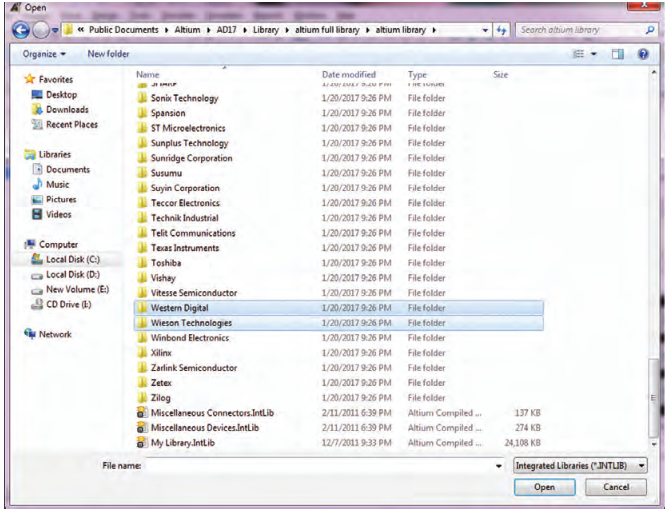Click the search magnifier icon
This screenshot has height=510, width=665.
[x=649, y=30]
